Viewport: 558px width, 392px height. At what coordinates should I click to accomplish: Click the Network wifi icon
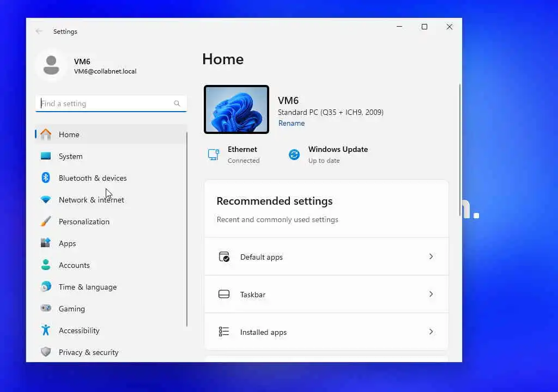[x=46, y=200]
